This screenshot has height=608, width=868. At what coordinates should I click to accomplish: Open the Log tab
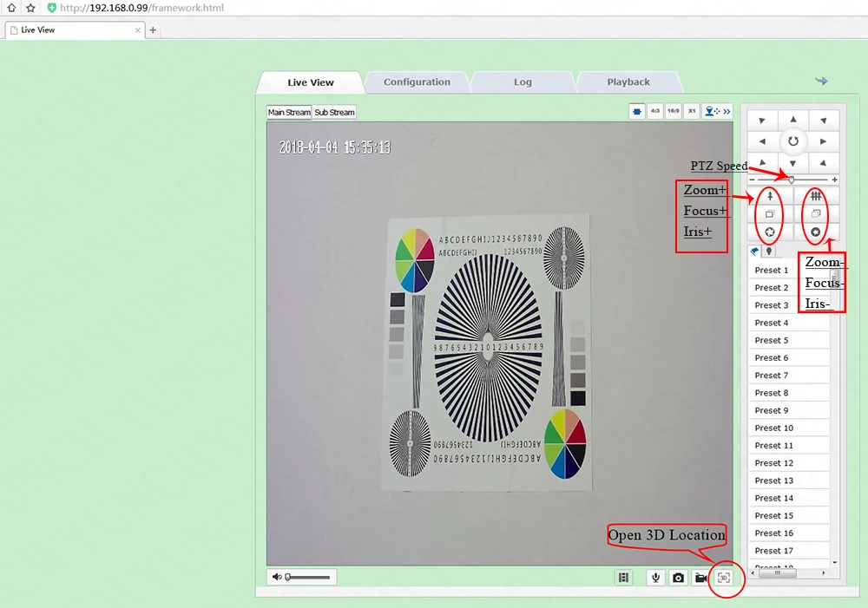tap(523, 82)
